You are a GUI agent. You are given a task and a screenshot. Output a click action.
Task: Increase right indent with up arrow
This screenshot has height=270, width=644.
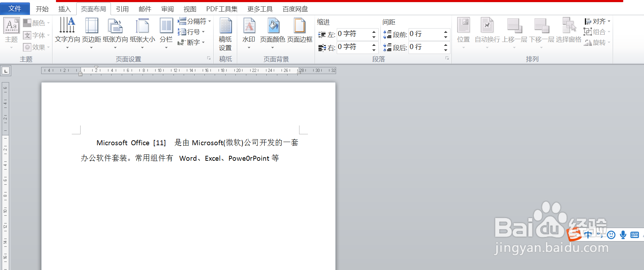click(x=374, y=45)
